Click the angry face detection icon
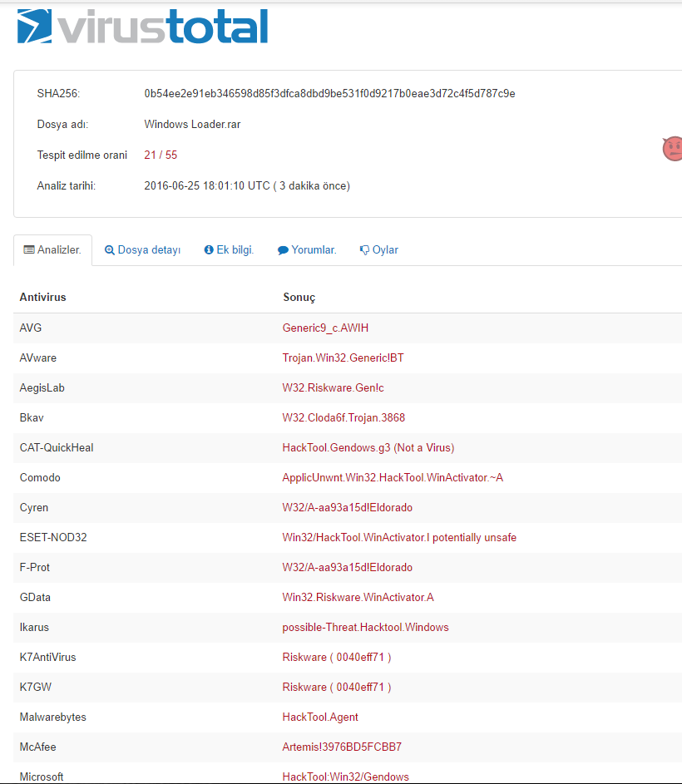The image size is (682, 784). 673,149
